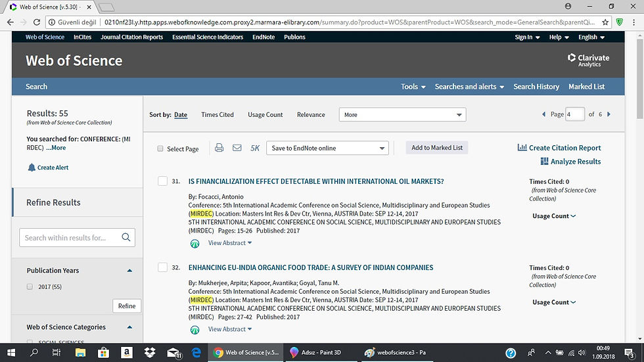Viewport: 644px width, 362px height.
Task: Click the Search within results field
Action: pos(78,238)
